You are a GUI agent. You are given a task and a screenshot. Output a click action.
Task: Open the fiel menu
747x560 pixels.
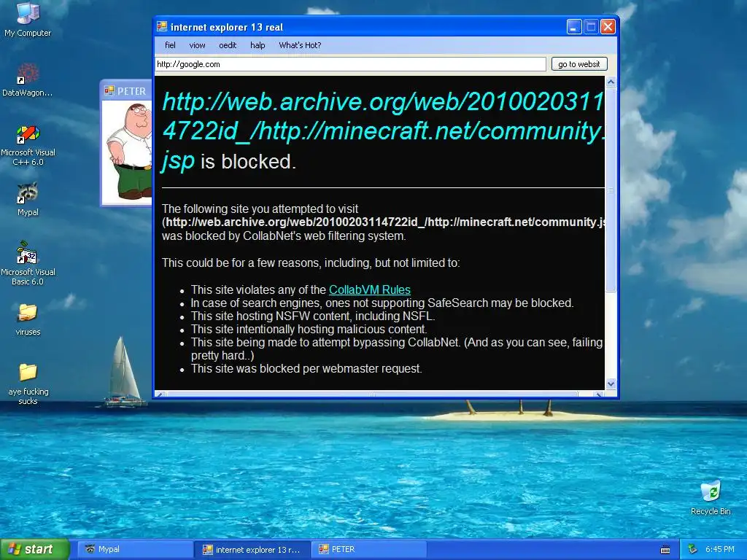(170, 45)
